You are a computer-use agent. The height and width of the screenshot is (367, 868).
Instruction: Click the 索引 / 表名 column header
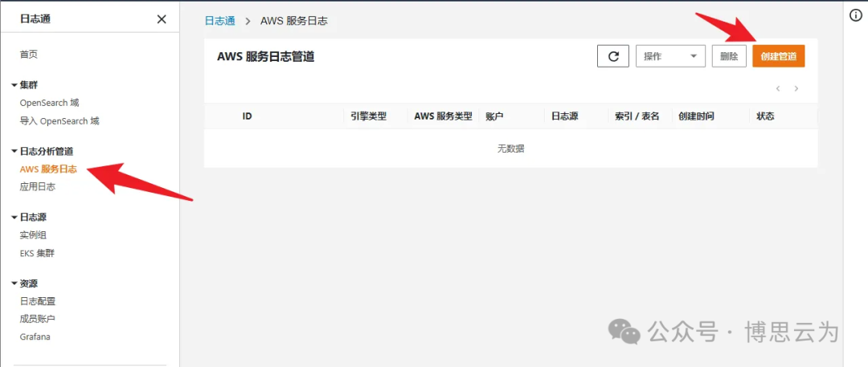pos(637,116)
